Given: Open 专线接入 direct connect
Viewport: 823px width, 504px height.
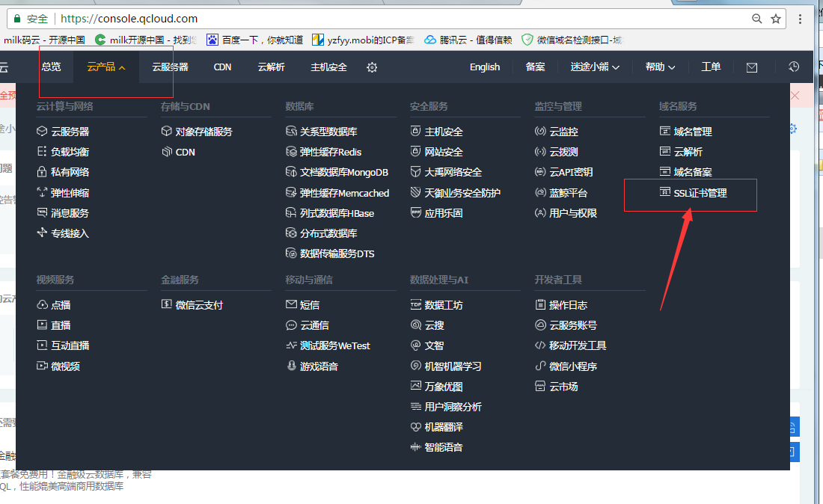Looking at the screenshot, I should [63, 233].
